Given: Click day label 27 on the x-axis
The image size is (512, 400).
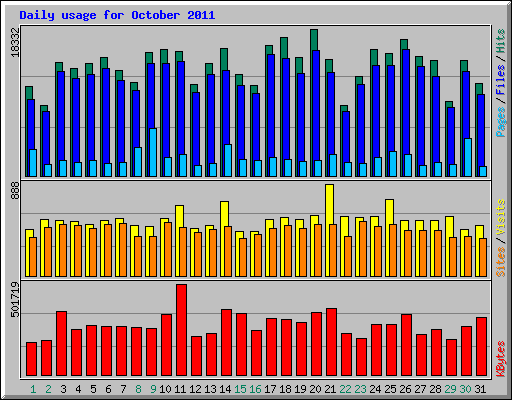Looking at the screenshot, I should 420,389.
